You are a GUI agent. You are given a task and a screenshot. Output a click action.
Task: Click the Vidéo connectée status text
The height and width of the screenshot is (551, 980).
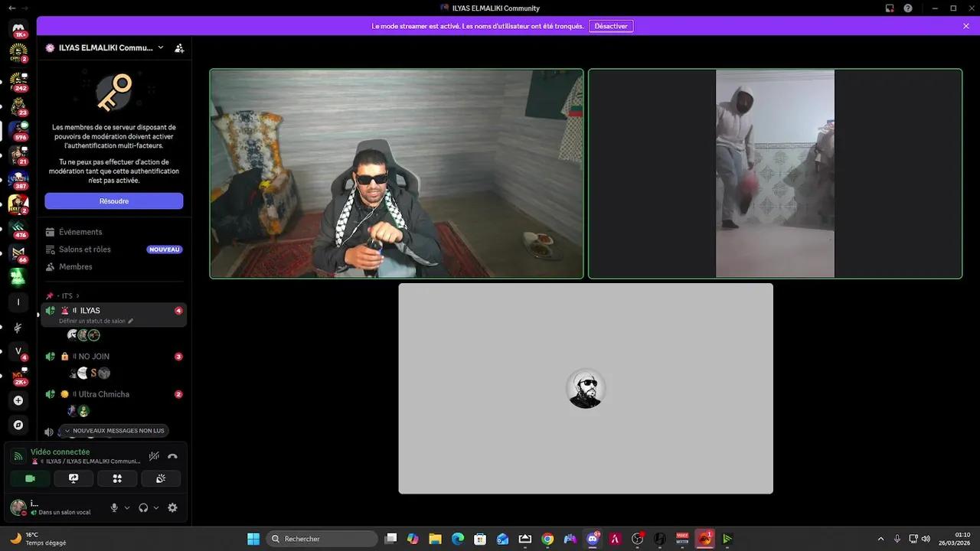(60, 452)
